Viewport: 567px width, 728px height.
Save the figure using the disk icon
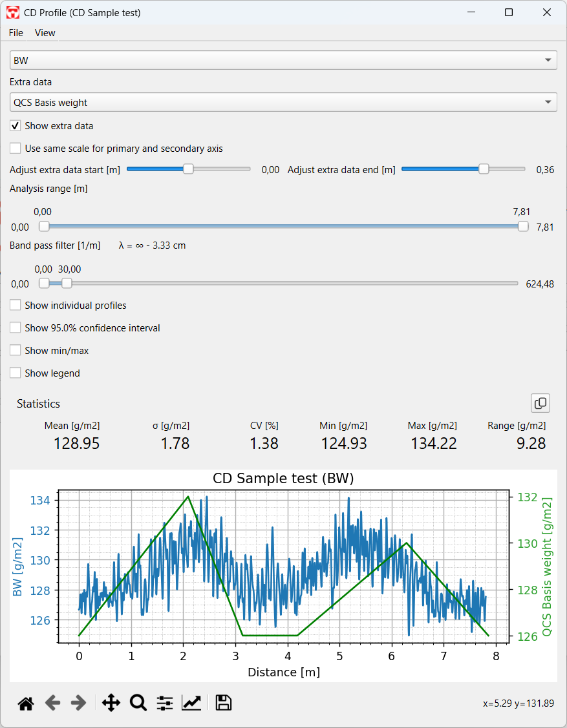[223, 703]
